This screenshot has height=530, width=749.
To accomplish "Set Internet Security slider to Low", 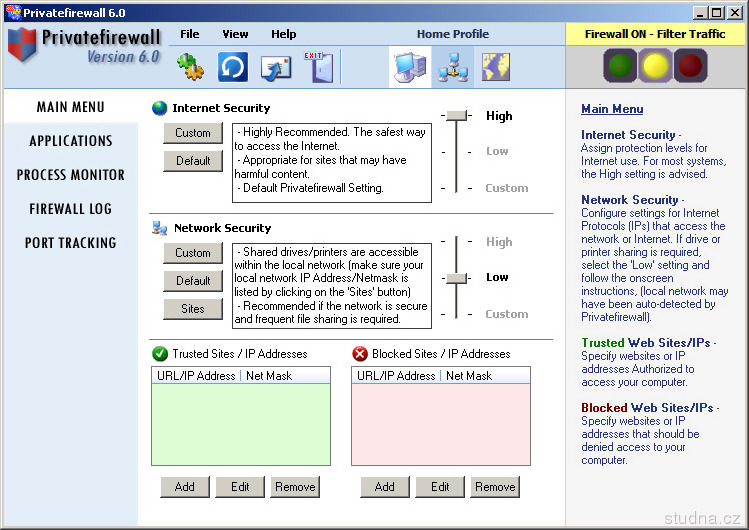I will pyautogui.click(x=497, y=151).
